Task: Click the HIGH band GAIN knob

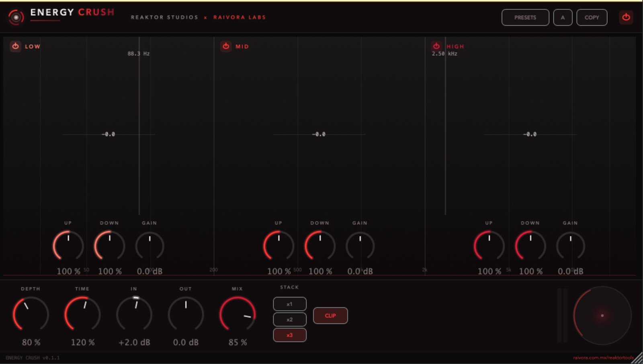Action: pos(571,245)
